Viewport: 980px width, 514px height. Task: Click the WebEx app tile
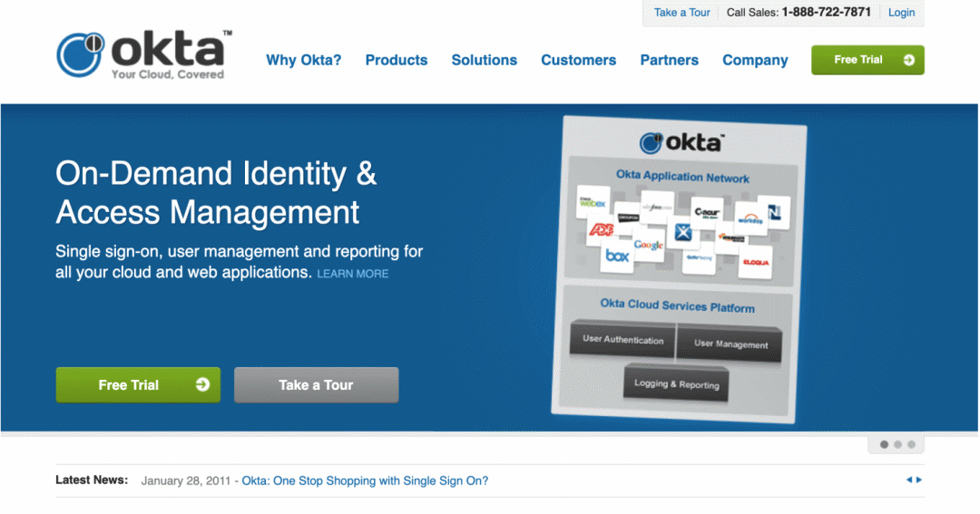[x=593, y=202]
